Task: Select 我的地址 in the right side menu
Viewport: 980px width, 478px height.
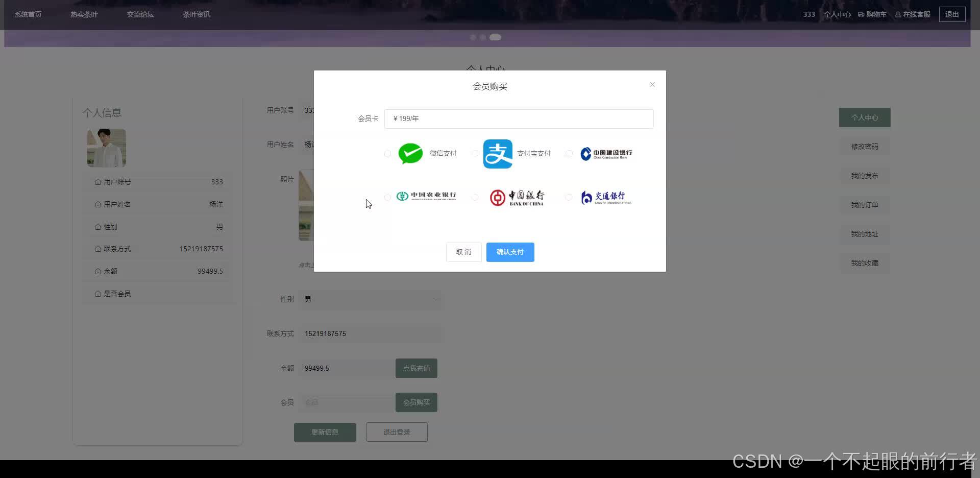Action: (865, 234)
